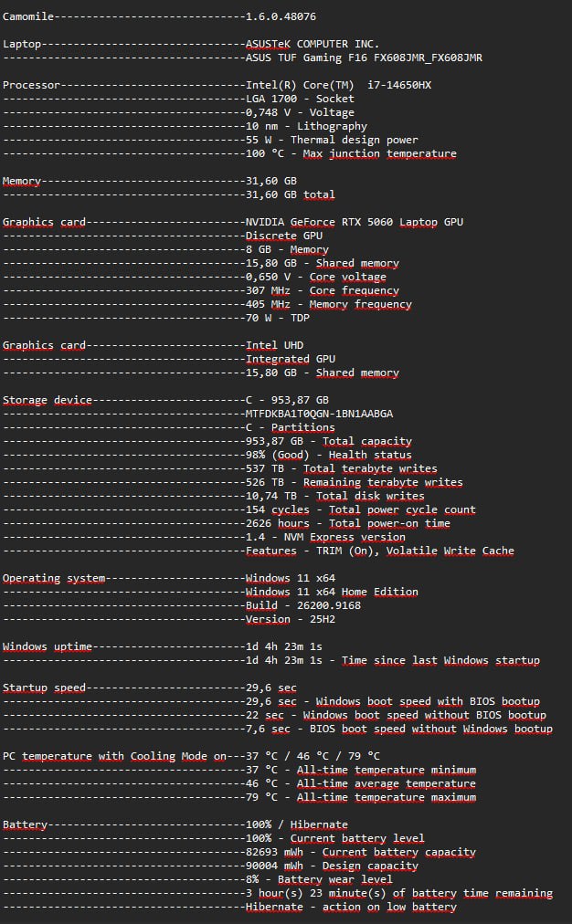The width and height of the screenshot is (572, 924).
Task: Click the LGA 1700 - Socket line
Action: (300, 99)
